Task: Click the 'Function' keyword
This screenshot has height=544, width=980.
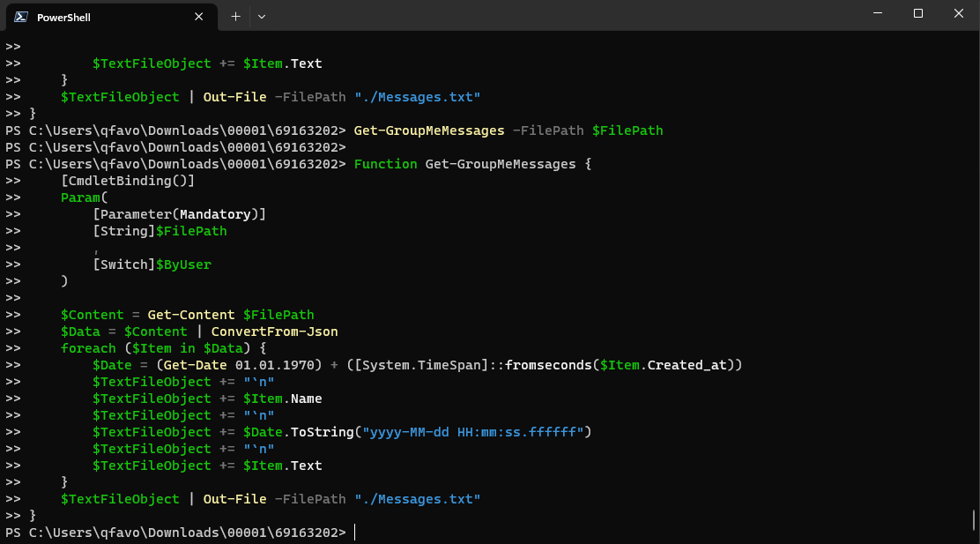Action: tap(386, 165)
